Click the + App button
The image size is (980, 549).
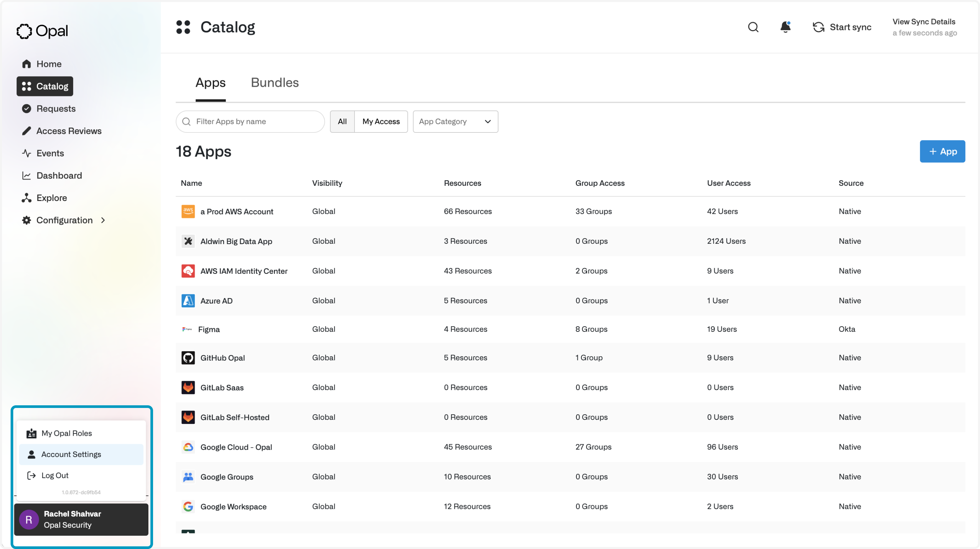[x=942, y=151]
